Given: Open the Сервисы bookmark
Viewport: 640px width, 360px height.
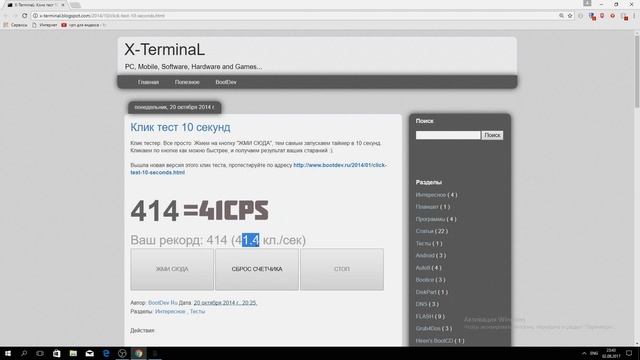Looking at the screenshot, I should coord(15,25).
